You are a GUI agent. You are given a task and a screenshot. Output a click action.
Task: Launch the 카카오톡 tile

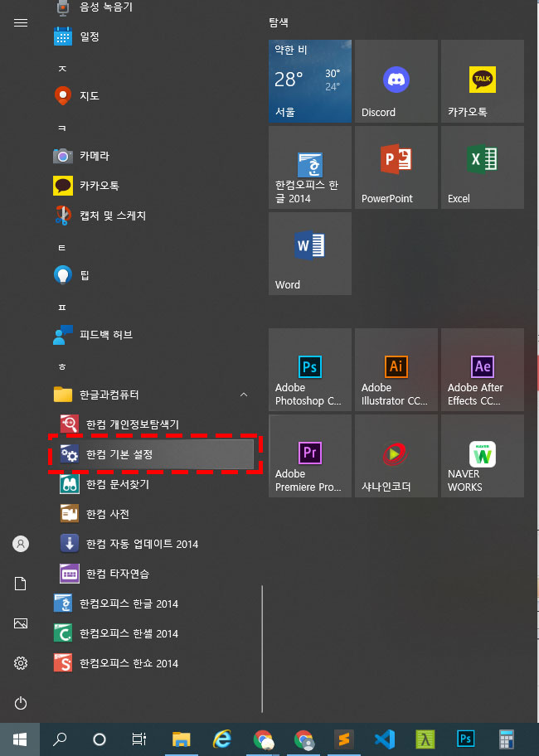[483, 81]
